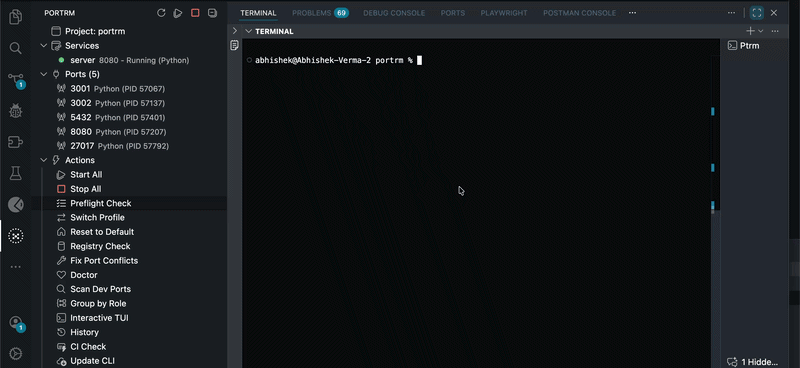The width and height of the screenshot is (800, 368).
Task: Open the Accounts icon in activity bar
Action: pyautogui.click(x=16, y=323)
